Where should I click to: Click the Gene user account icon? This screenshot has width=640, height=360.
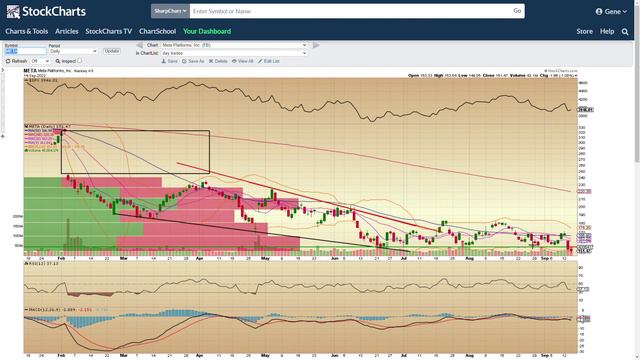point(599,11)
